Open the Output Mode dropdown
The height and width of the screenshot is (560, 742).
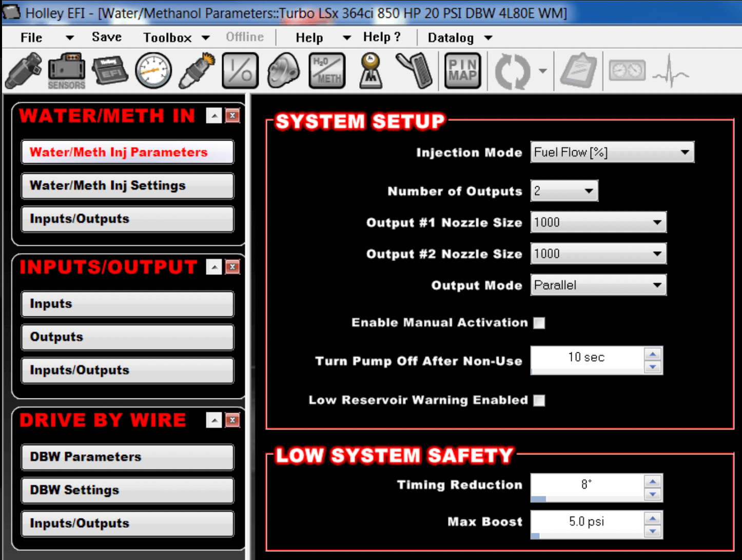[x=598, y=285]
